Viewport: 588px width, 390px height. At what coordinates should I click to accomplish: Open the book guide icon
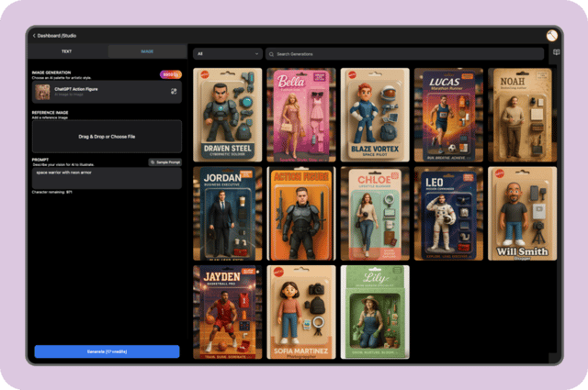pyautogui.click(x=557, y=52)
